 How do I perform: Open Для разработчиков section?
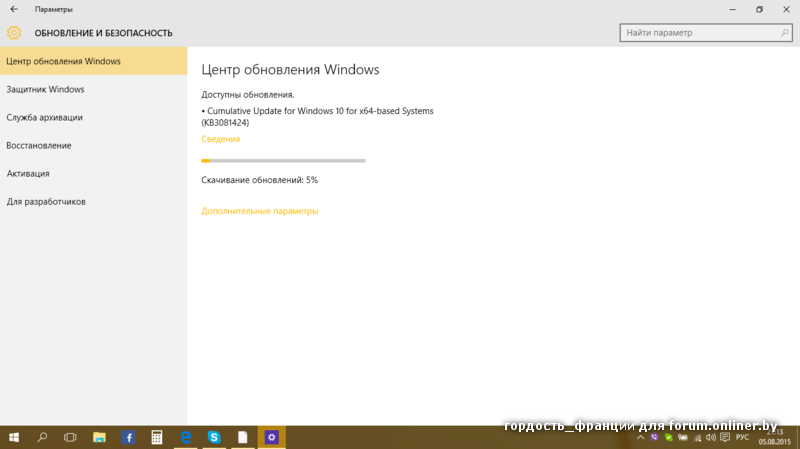[x=94, y=202]
